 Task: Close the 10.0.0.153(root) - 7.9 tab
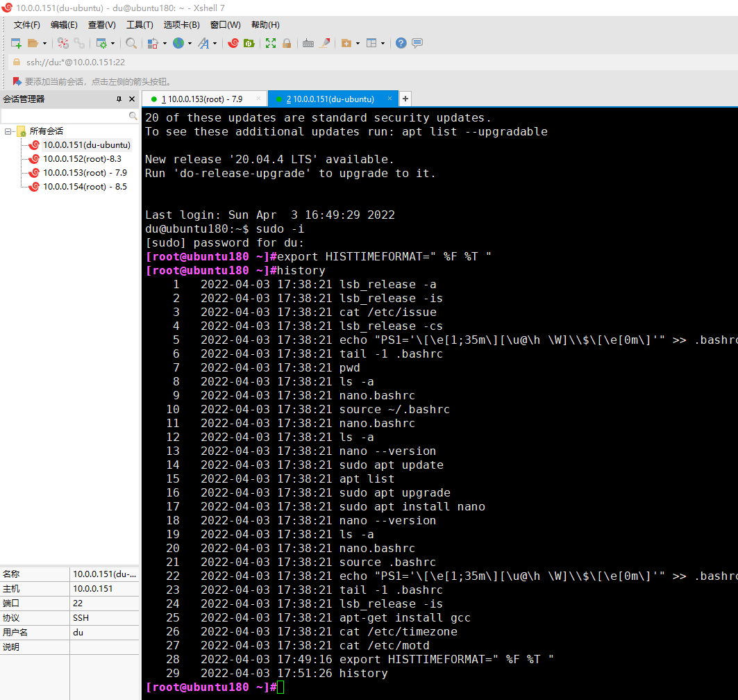tap(258, 99)
